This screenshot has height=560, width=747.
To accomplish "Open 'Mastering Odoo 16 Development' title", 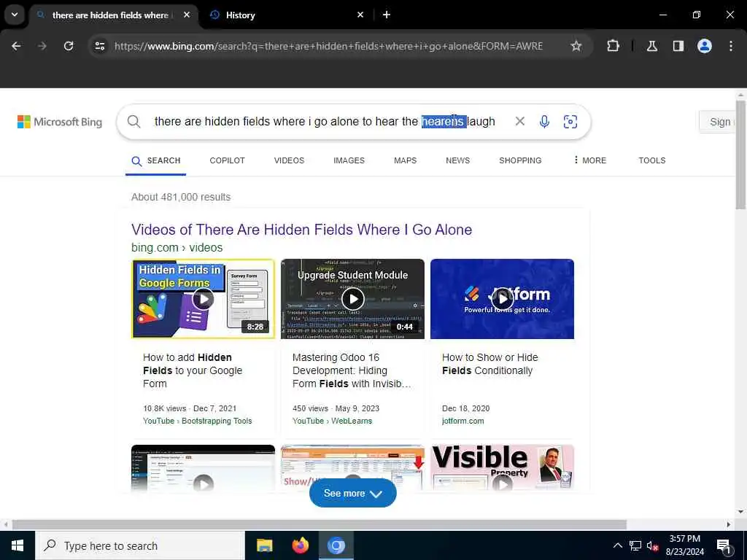I will pos(352,370).
